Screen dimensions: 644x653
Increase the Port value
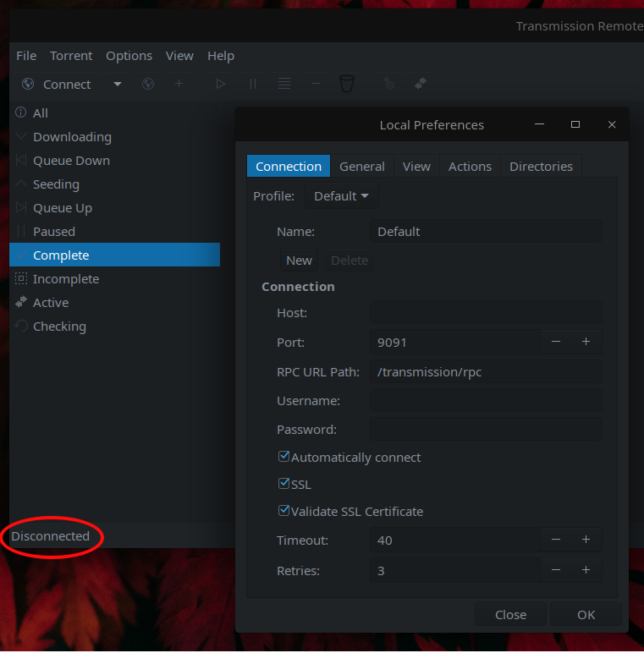pyautogui.click(x=586, y=342)
